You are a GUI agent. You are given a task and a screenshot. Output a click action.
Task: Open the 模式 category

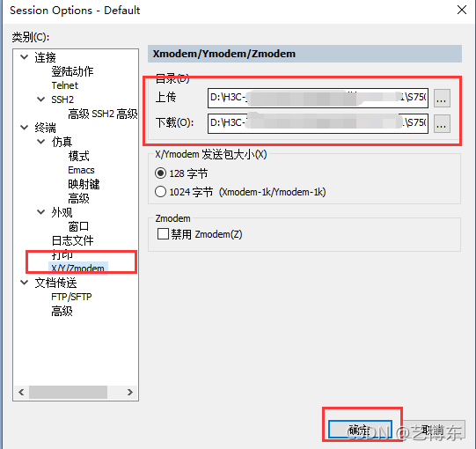click(x=78, y=156)
